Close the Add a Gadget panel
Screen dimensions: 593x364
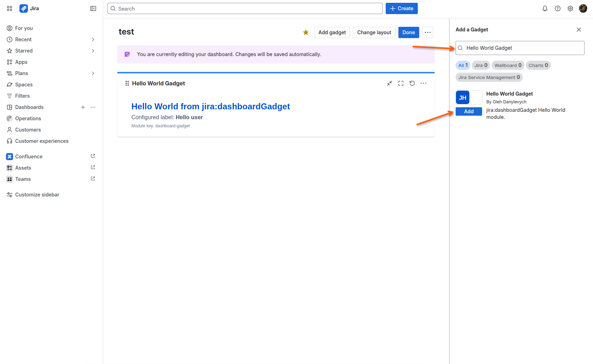click(x=579, y=30)
